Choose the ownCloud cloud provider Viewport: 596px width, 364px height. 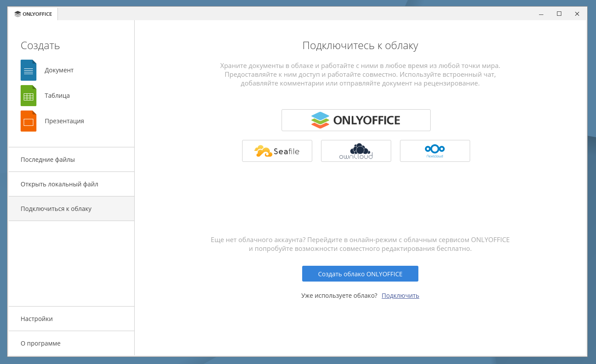(x=356, y=151)
